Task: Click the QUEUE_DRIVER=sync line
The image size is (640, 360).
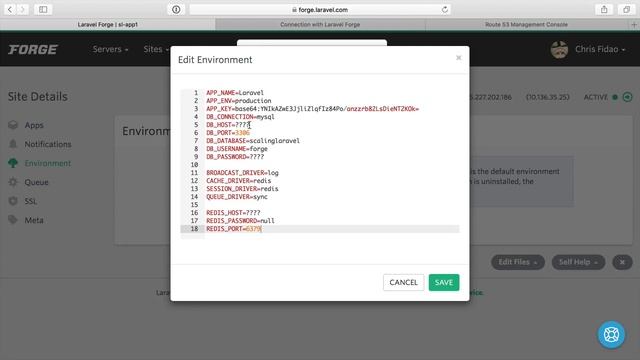Action: click(x=237, y=197)
